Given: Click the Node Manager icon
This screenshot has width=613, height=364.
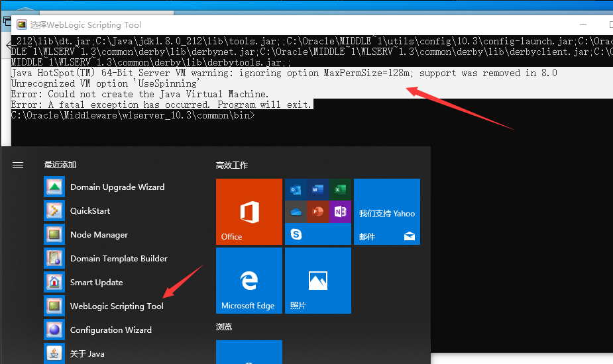Looking at the screenshot, I should pos(54,234).
